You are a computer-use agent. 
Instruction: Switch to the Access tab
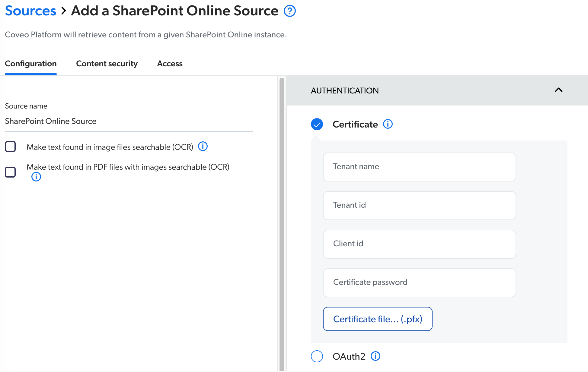(170, 64)
